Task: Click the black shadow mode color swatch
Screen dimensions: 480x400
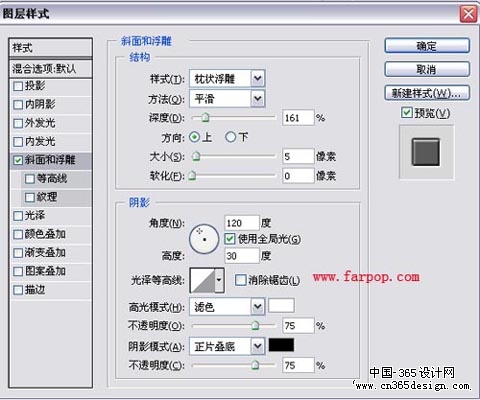Action: [281, 345]
